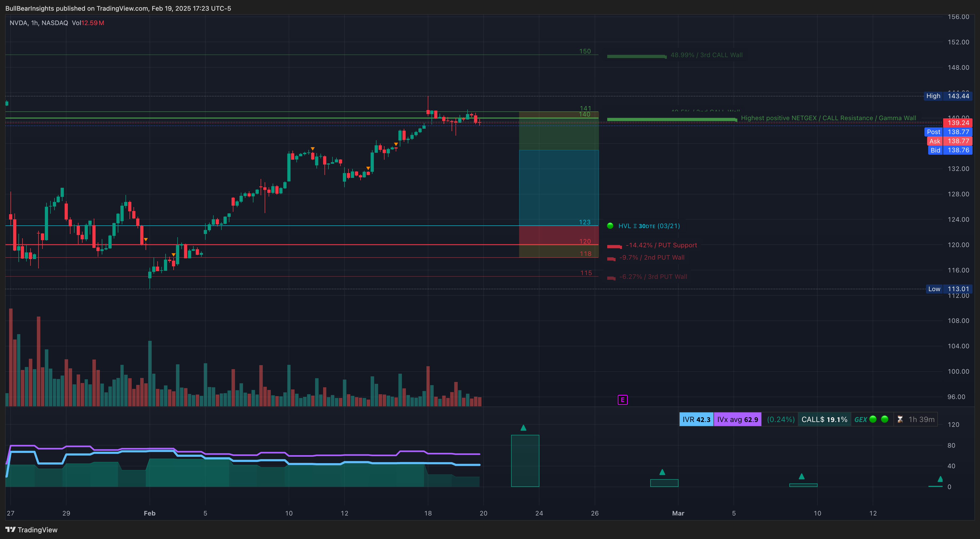Click the green dot next to HVL label

610,226
